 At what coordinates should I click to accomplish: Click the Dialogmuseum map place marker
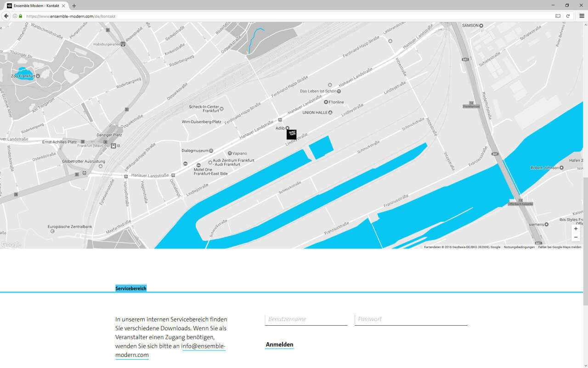(211, 150)
